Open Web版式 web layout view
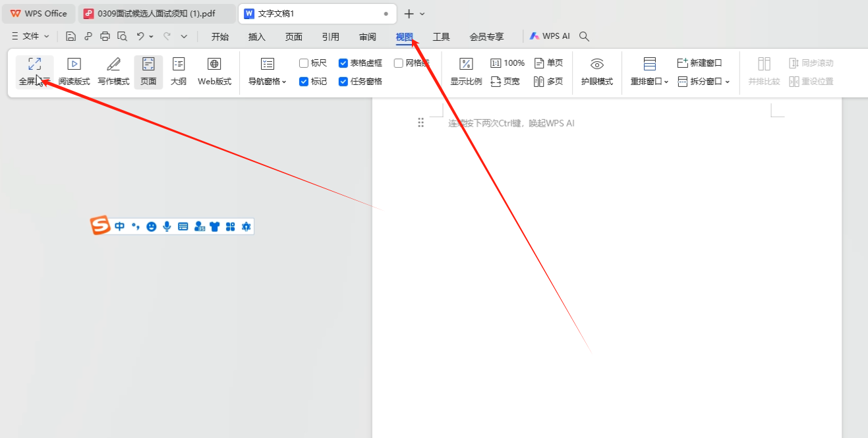This screenshot has height=438, width=868. [214, 71]
